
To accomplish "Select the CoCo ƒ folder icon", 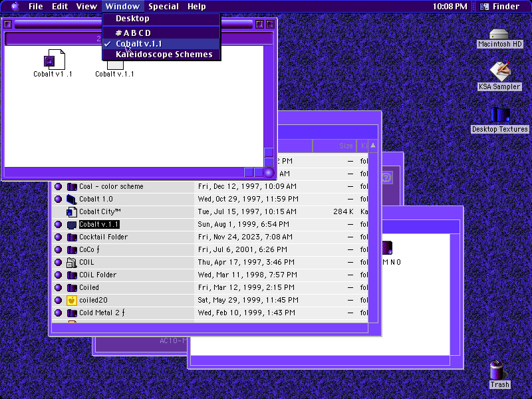I will click(x=72, y=250).
